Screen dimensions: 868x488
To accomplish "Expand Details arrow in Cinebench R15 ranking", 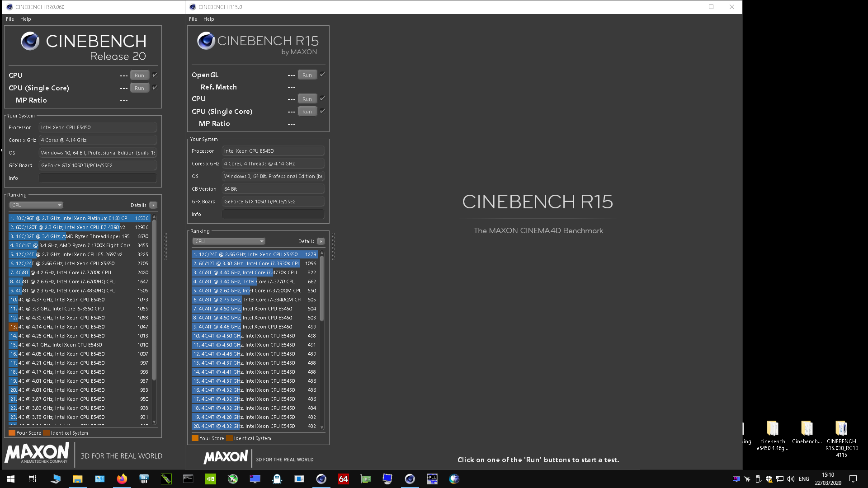I will [321, 241].
